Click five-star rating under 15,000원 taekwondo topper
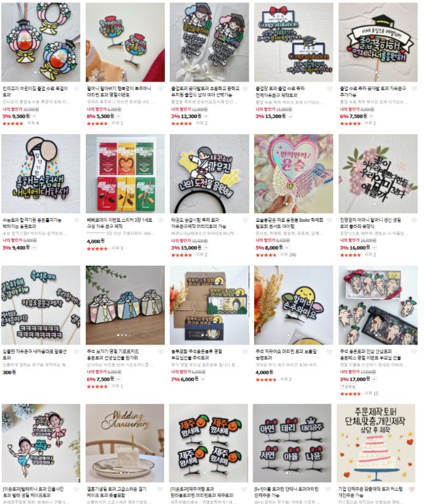This screenshot has width=424, height=504. [181, 255]
